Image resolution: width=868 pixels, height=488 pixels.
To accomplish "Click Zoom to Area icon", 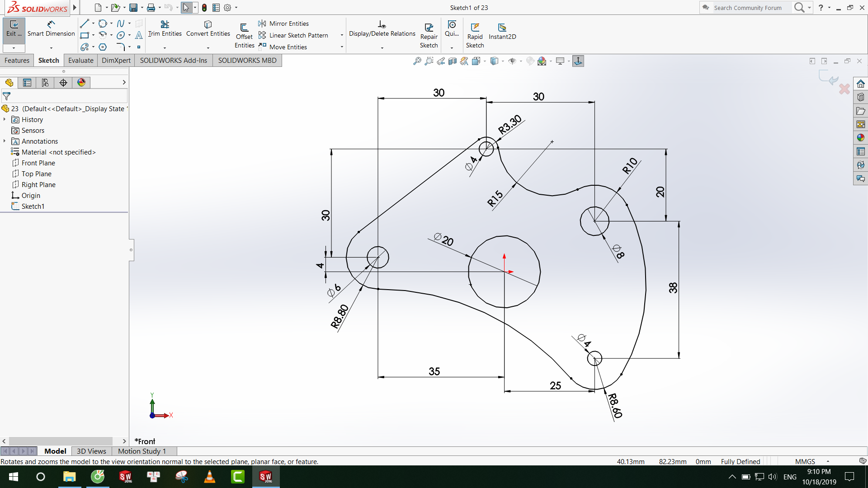I will click(429, 61).
